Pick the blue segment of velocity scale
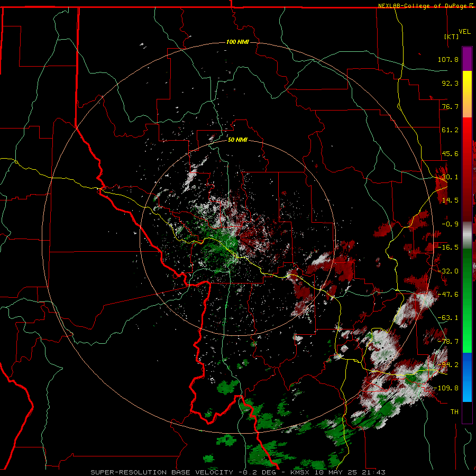The height and width of the screenshot is (476, 476). pos(467,377)
